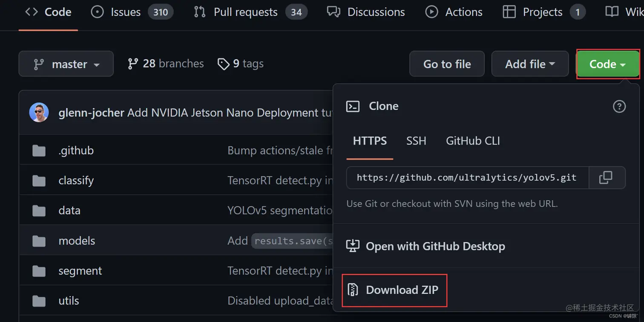
Task: Click the yolov5.git clone URL field
Action: pos(467,177)
